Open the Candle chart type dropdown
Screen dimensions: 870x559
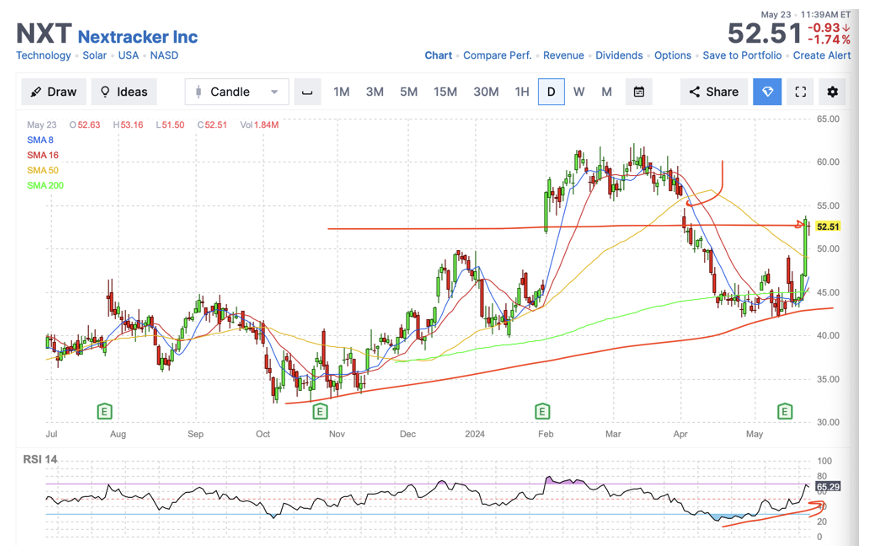pos(236,92)
